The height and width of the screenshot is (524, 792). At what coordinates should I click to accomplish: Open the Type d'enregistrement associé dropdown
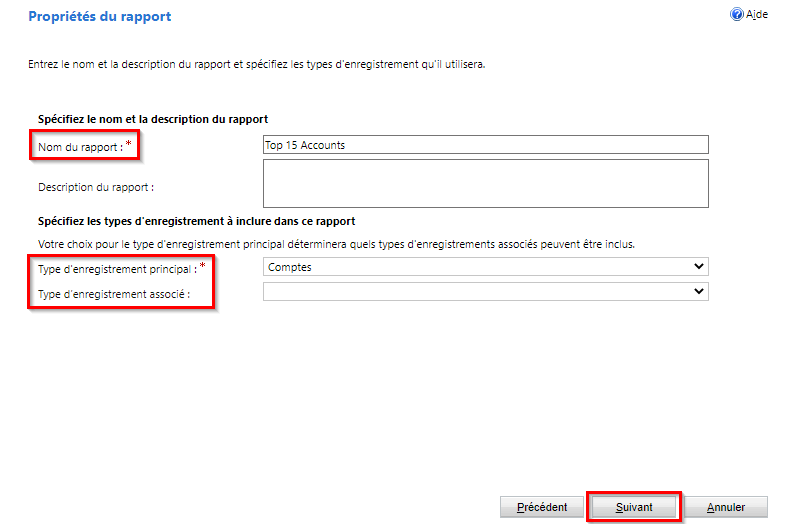pyautogui.click(x=485, y=292)
